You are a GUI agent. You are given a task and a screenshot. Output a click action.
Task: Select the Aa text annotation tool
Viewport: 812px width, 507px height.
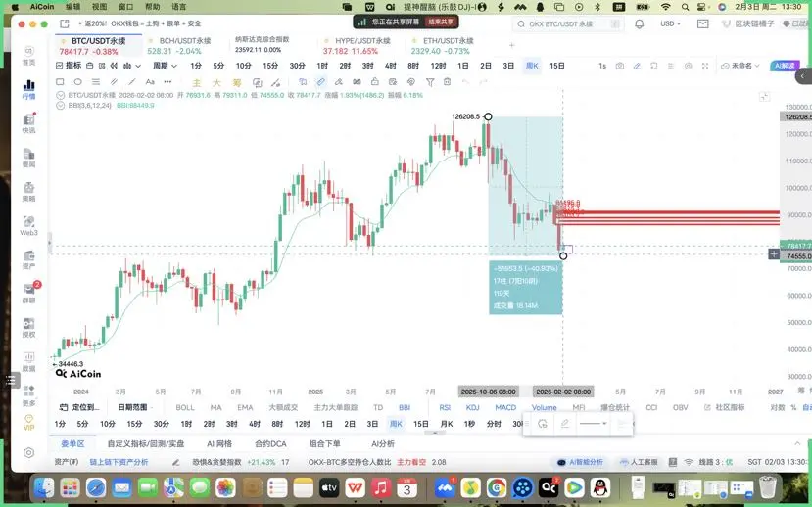[150, 82]
